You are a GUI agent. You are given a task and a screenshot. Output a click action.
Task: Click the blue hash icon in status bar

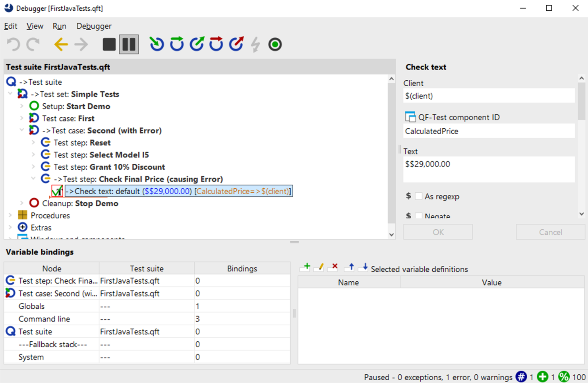(x=521, y=377)
